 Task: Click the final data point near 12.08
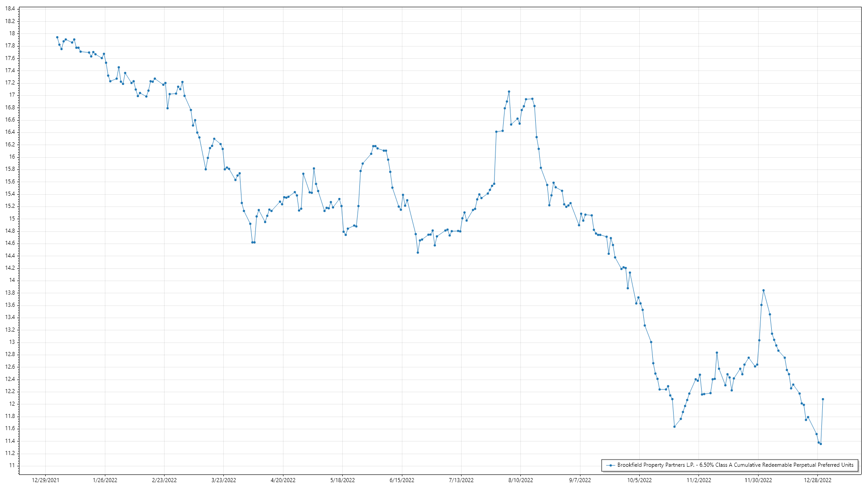(x=823, y=399)
